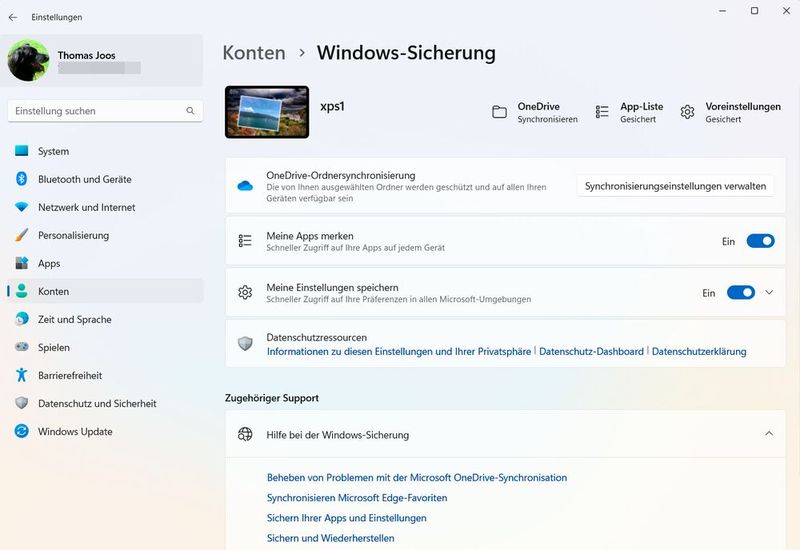Click the xps1 device wallpaper thumbnail

267,111
